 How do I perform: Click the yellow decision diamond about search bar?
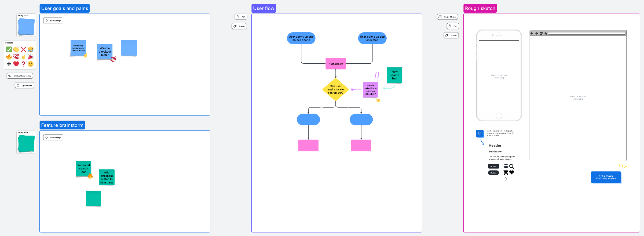tap(335, 89)
